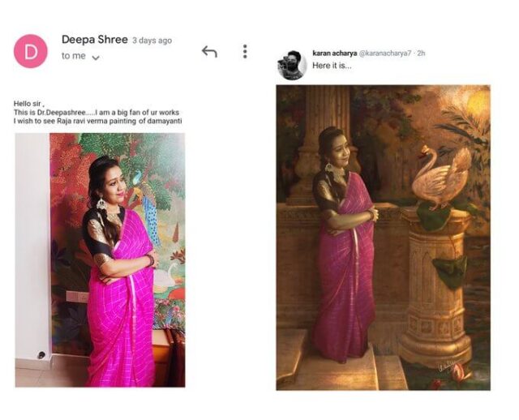Click the tweet's "2h" timestamp

click(422, 54)
